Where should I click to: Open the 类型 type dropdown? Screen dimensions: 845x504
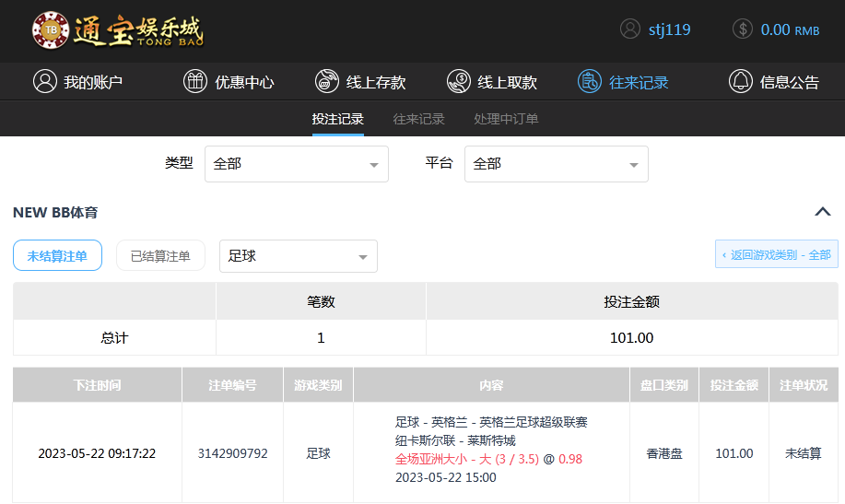point(296,164)
